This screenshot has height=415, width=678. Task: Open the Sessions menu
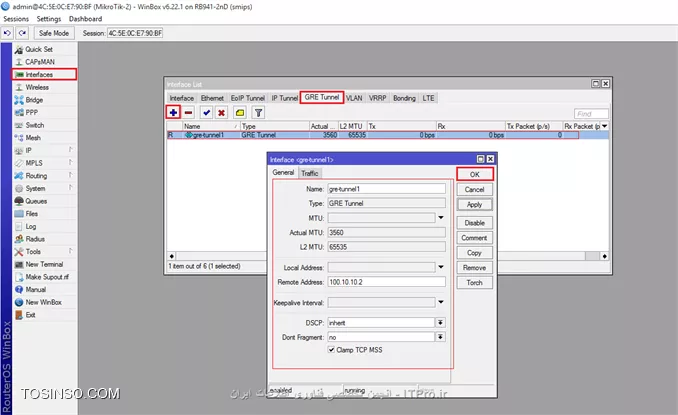point(16,19)
